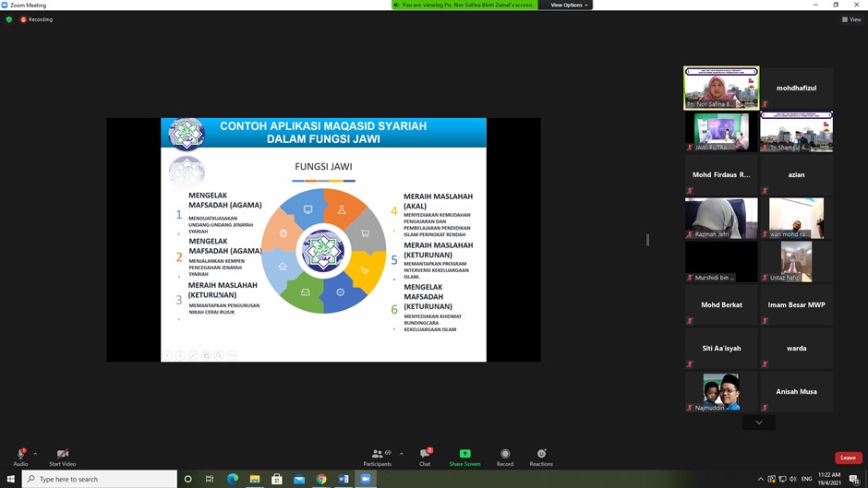868x488 pixels.
Task: Select Ustaz hafiz video tile
Action: coord(796,262)
